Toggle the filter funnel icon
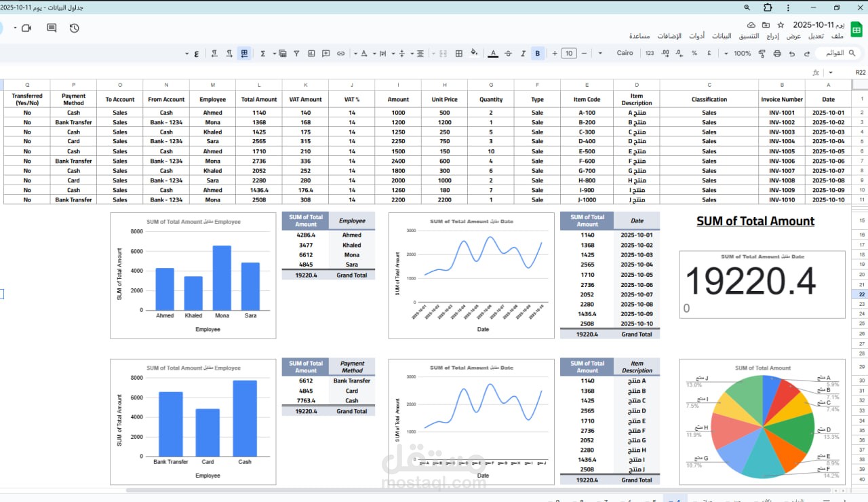868x502 pixels. 296,53
